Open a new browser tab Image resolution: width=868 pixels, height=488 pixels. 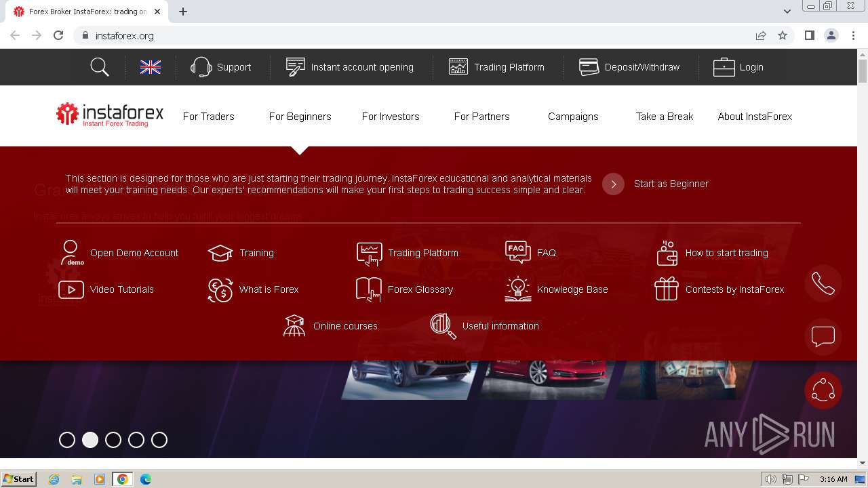click(183, 12)
